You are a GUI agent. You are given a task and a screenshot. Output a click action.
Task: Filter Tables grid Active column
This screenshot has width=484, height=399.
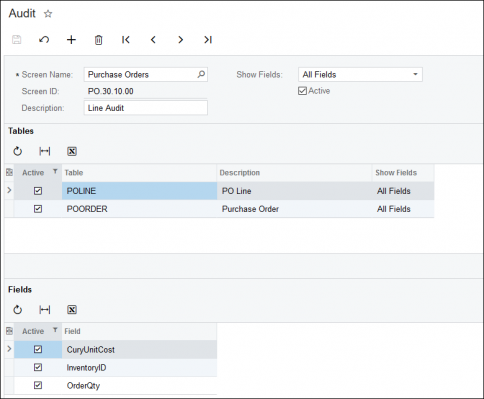coord(55,171)
